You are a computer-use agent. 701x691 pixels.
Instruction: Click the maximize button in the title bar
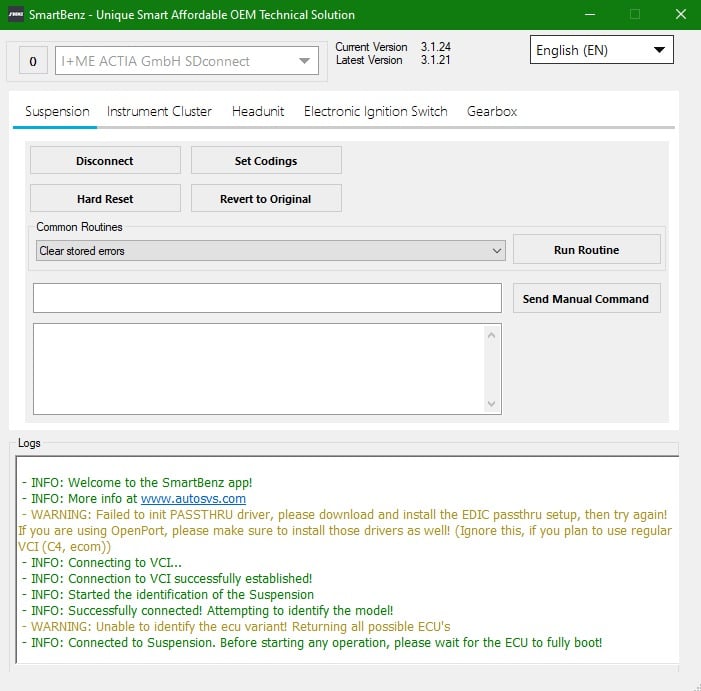pos(635,14)
